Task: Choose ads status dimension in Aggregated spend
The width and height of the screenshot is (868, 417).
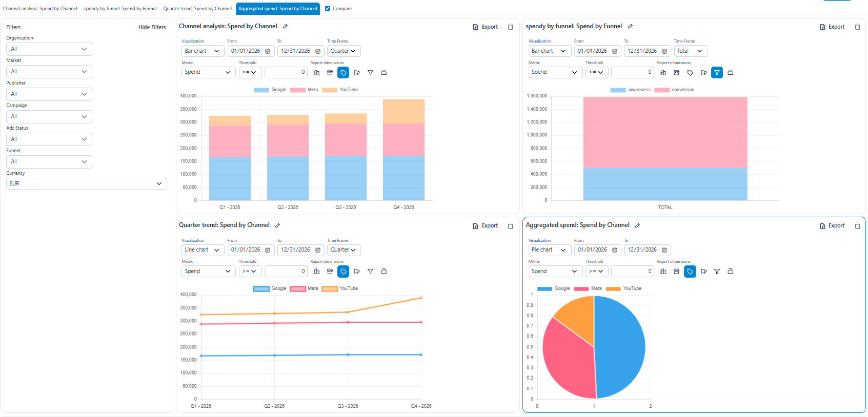Action: 730,272
